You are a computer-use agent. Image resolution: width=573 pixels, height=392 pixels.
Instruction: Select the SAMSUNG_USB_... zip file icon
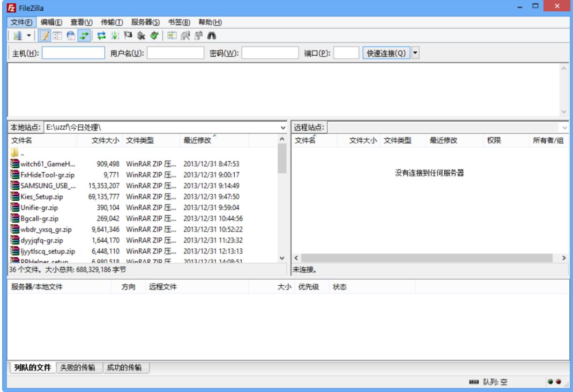coord(15,185)
